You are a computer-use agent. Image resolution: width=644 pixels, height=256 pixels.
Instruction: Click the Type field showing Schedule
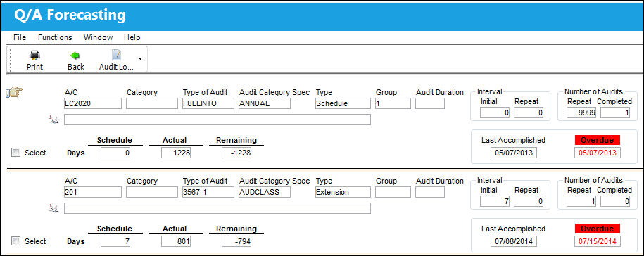coord(343,103)
